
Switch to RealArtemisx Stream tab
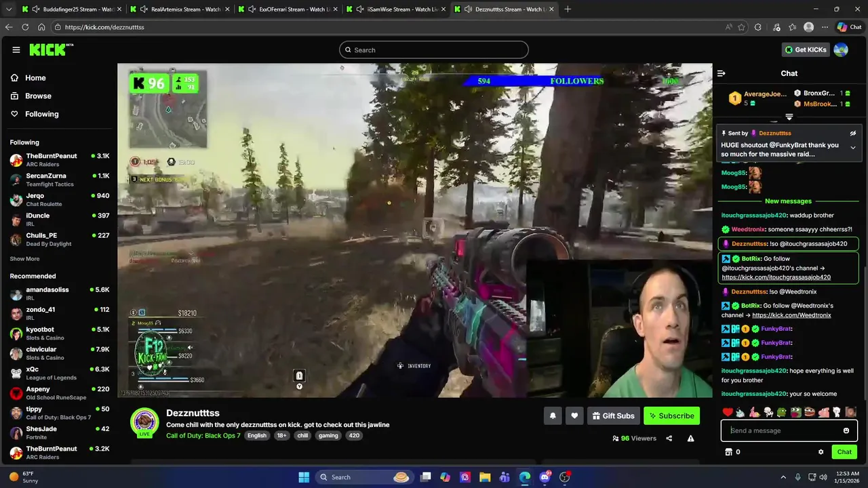178,9
